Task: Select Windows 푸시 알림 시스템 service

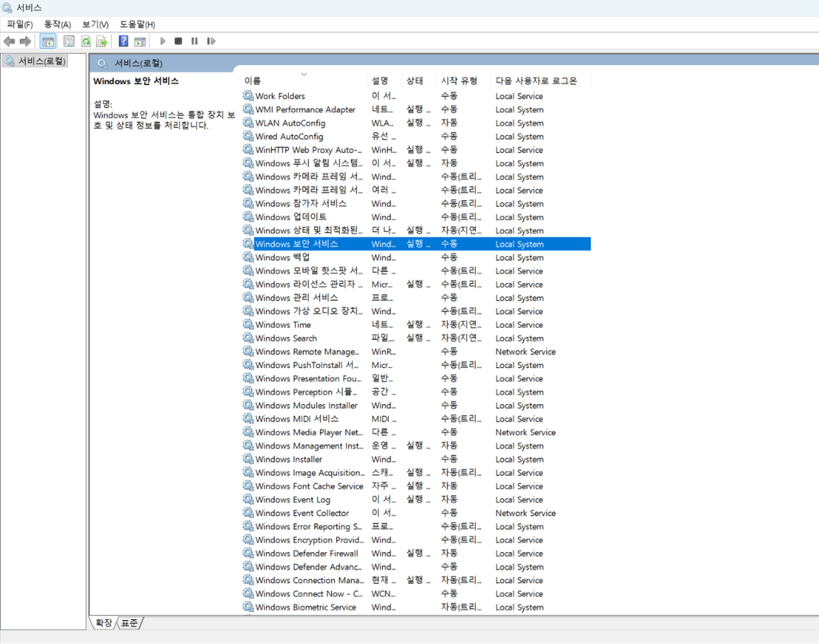Action: (x=416, y=163)
